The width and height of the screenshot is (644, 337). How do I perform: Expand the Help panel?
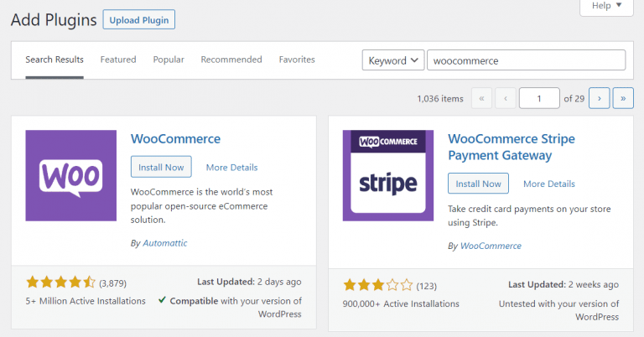point(606,7)
